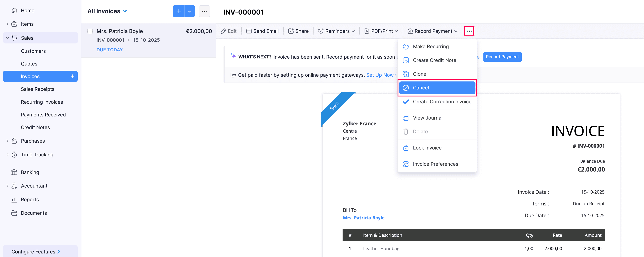Open the PDF/Print dropdown
Image resolution: width=644 pixels, height=257 pixels.
(x=381, y=31)
